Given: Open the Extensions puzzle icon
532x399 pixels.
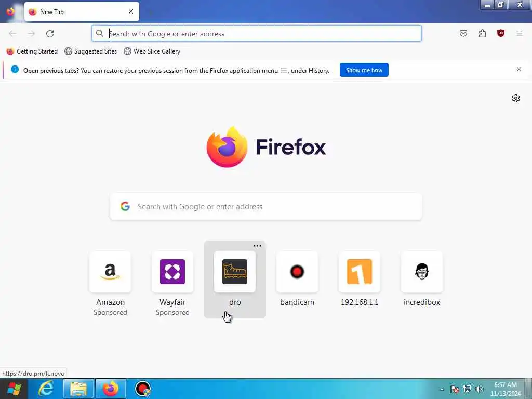Looking at the screenshot, I should [x=482, y=33].
